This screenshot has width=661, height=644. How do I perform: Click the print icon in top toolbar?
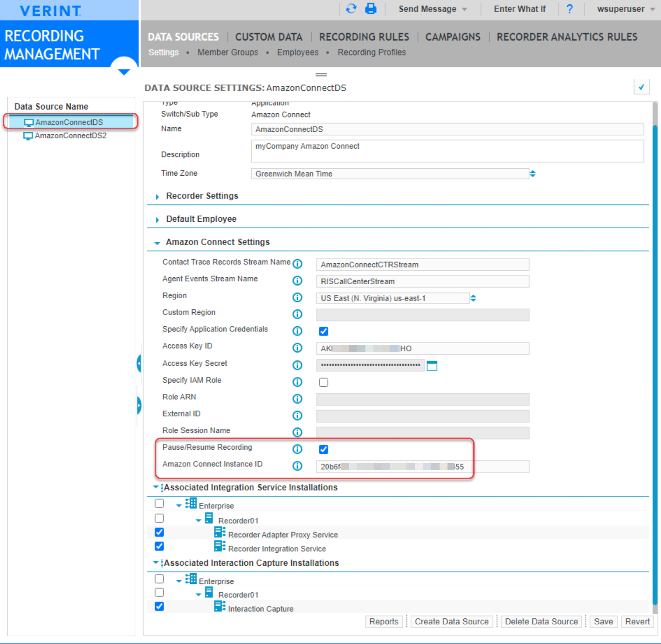pyautogui.click(x=371, y=9)
